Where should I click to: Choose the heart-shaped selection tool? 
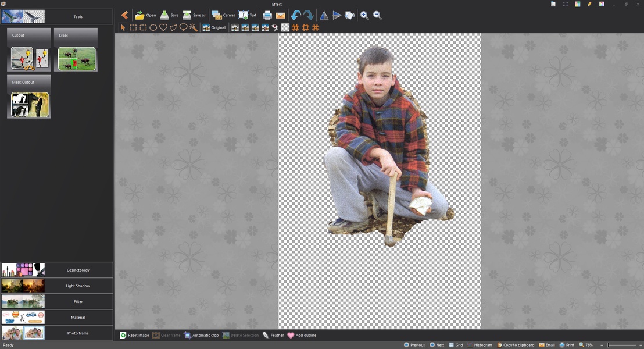click(x=163, y=27)
